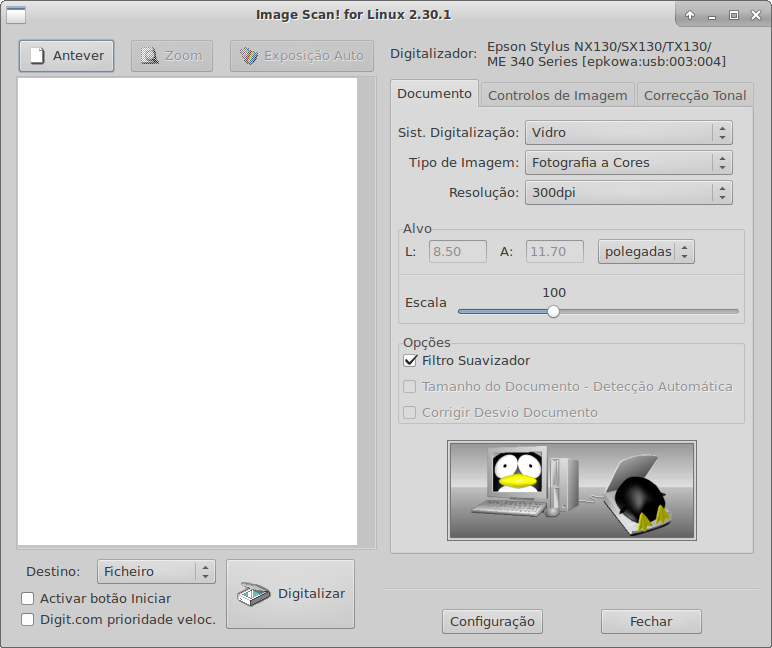The width and height of the screenshot is (772, 648).
Task: Click the scanner icon on Digitalizar
Action: coord(254,594)
